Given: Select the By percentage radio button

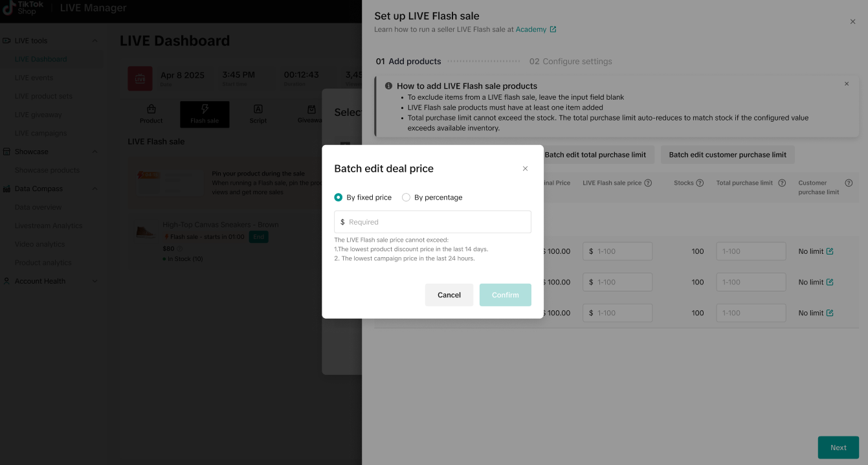Looking at the screenshot, I should coord(406,198).
